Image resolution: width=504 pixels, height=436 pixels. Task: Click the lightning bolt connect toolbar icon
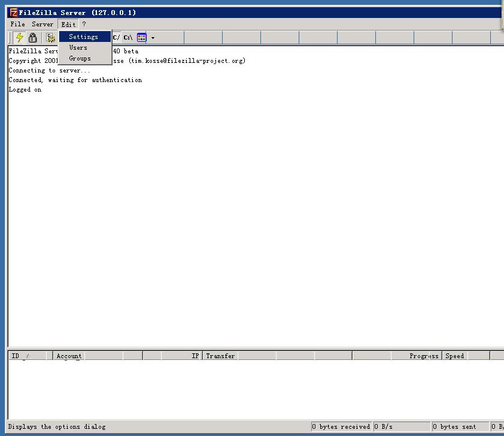click(20, 38)
